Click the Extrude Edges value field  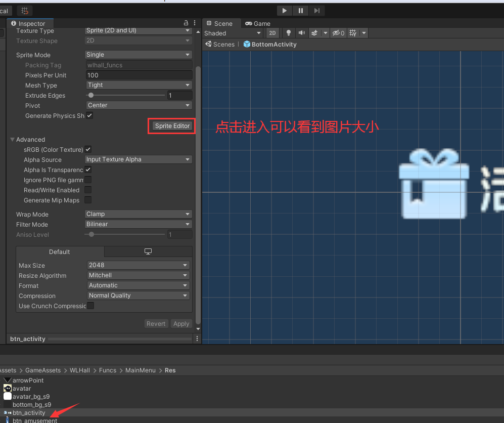179,95
